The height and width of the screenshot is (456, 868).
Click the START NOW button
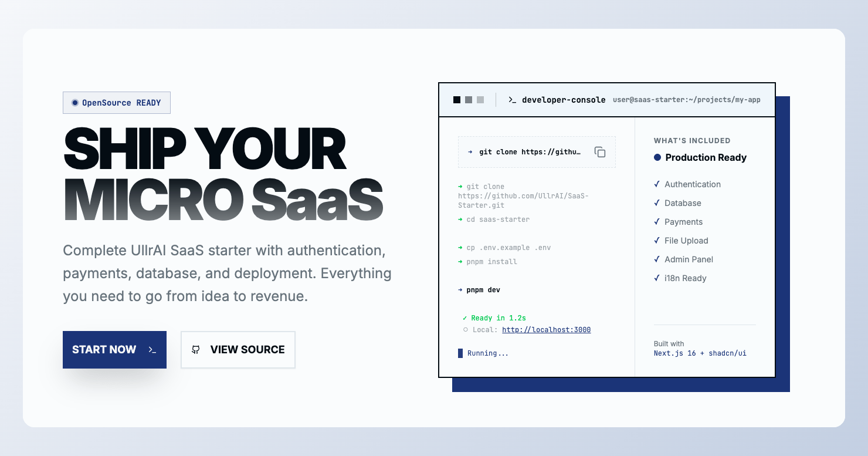[114, 350]
